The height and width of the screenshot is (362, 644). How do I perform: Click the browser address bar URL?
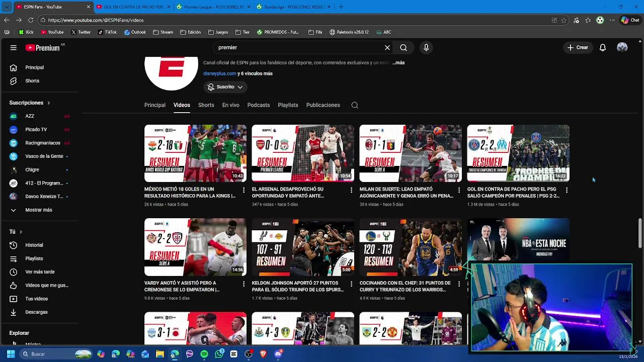96,20
